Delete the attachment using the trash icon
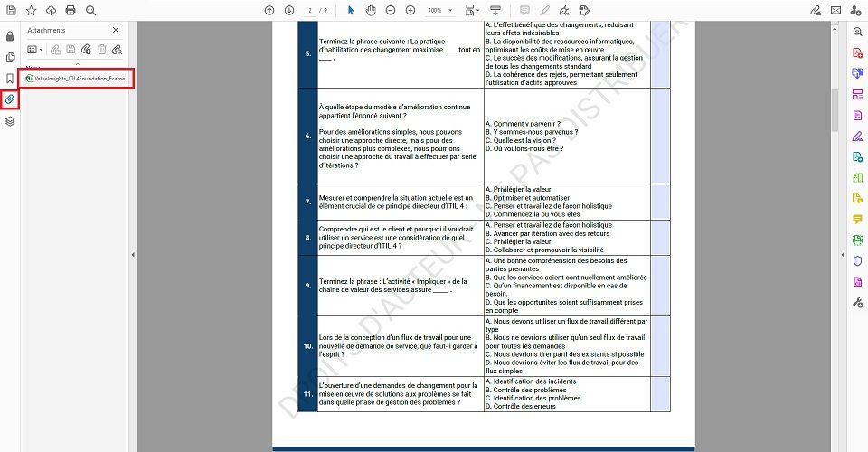This screenshot has height=452, width=868. click(102, 49)
